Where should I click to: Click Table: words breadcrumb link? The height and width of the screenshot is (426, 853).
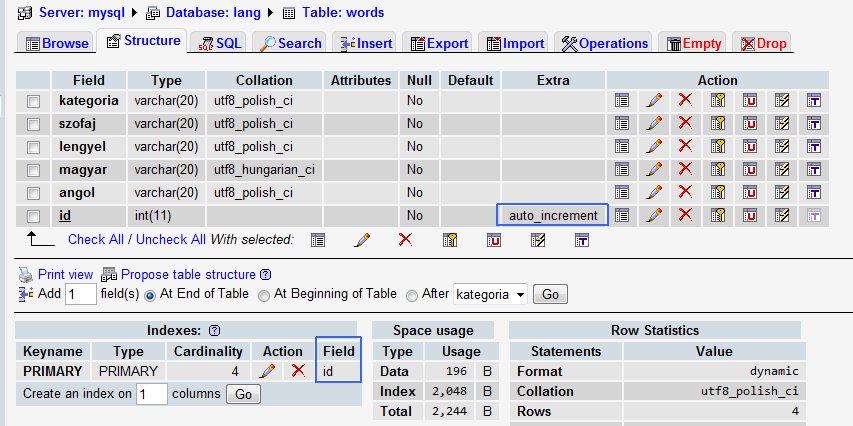[x=343, y=13]
